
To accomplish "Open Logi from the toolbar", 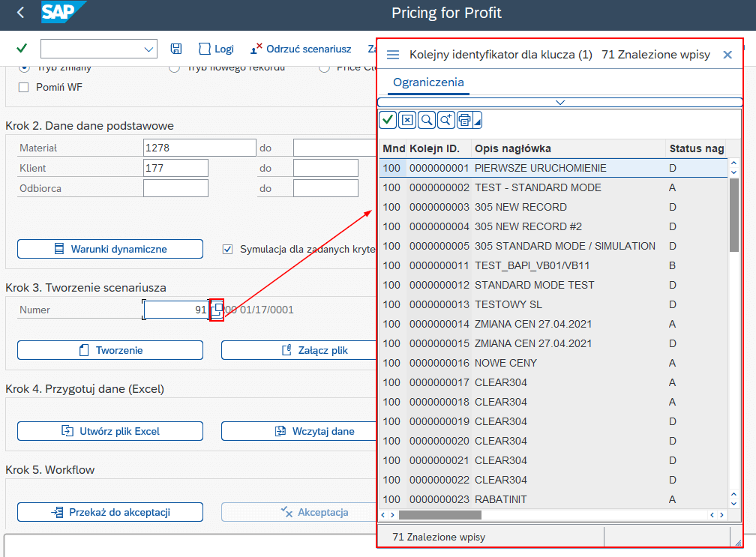I will click(216, 49).
